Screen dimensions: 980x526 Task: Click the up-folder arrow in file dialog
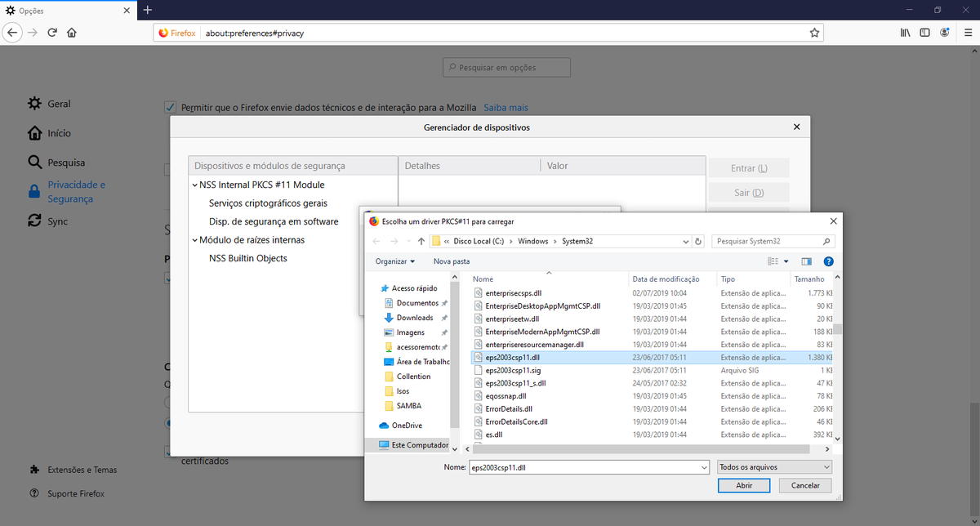pos(421,242)
